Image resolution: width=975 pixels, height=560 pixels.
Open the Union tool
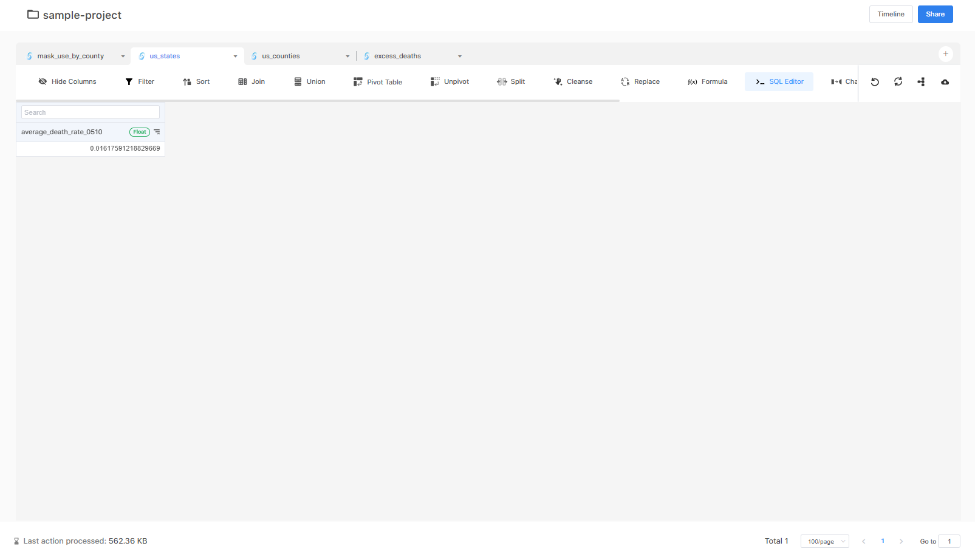click(310, 81)
